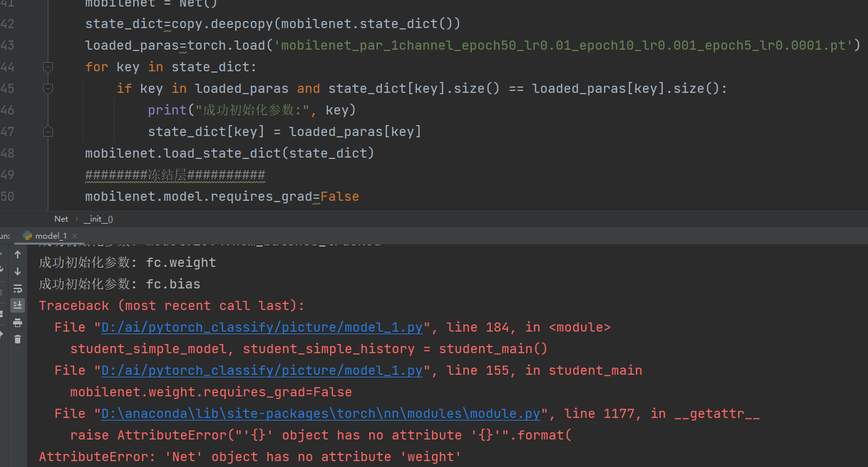Collapse the if block at line 45
The width and height of the screenshot is (868, 467).
click(47, 88)
